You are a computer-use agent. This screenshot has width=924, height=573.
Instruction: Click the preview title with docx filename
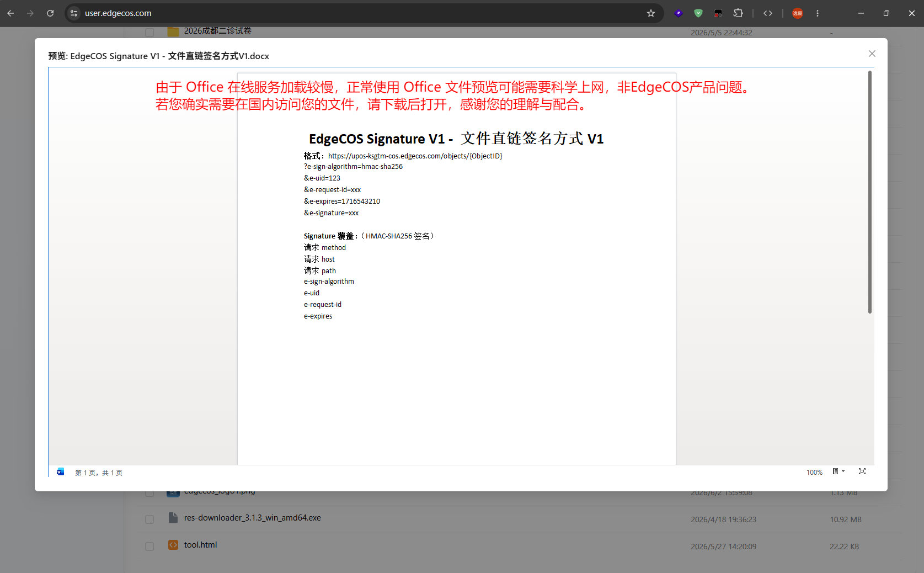click(158, 56)
